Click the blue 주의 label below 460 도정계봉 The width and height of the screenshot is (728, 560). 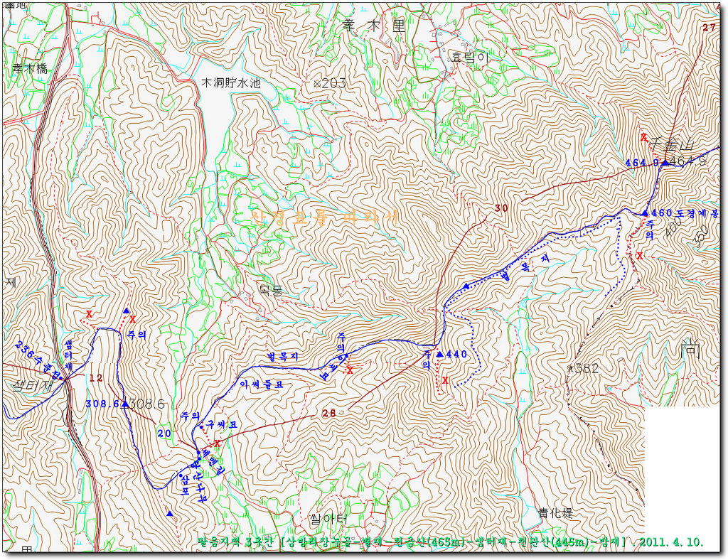648,230
